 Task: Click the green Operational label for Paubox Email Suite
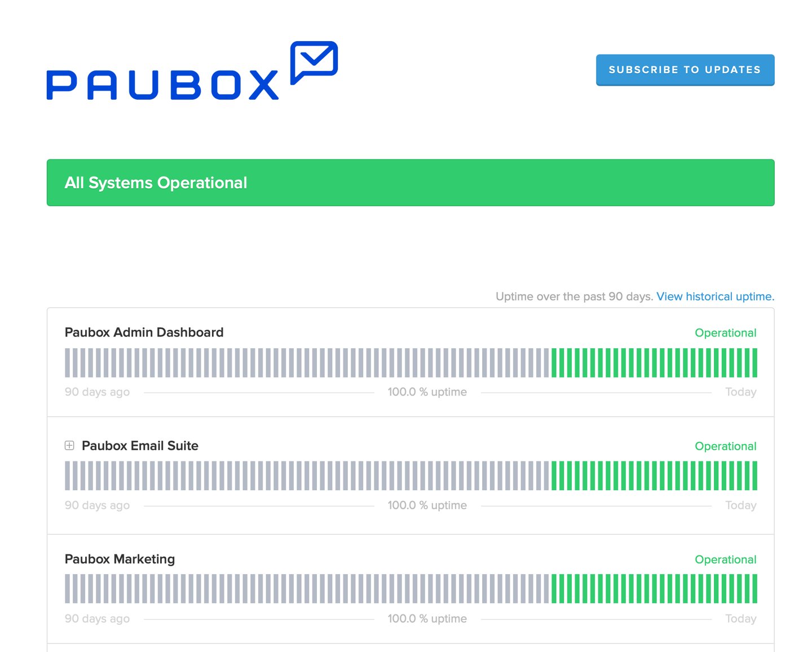[x=726, y=446]
